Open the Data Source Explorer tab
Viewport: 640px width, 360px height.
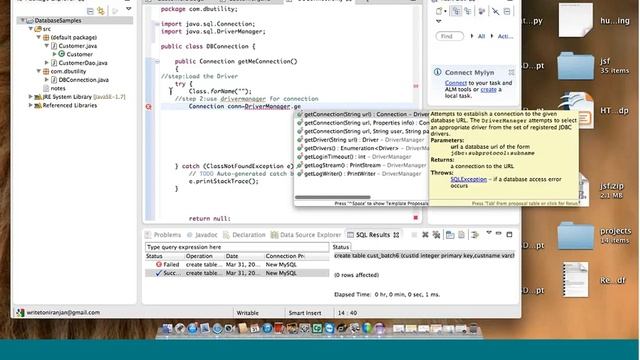306,235
